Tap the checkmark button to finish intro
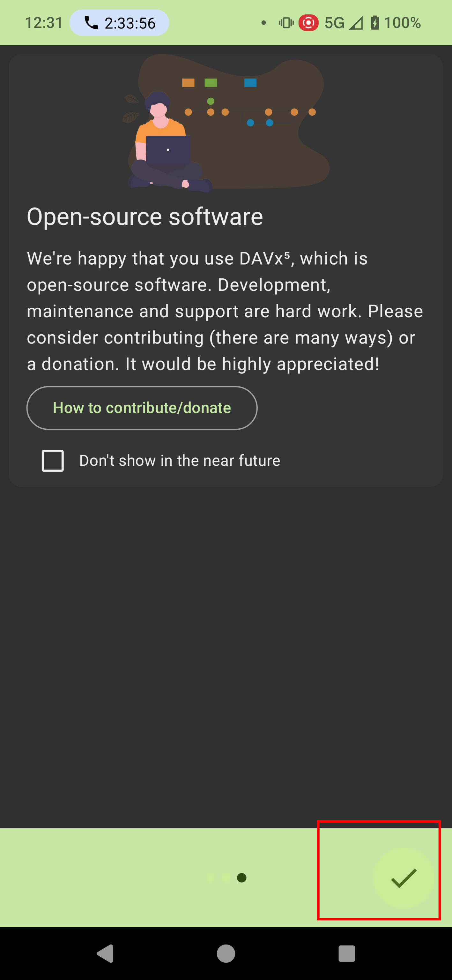Viewport: 452px width, 980px height. 403,878
